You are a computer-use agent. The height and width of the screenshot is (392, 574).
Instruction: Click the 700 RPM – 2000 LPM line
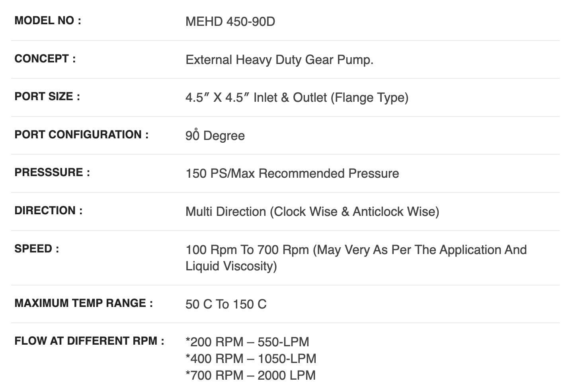click(x=250, y=375)
